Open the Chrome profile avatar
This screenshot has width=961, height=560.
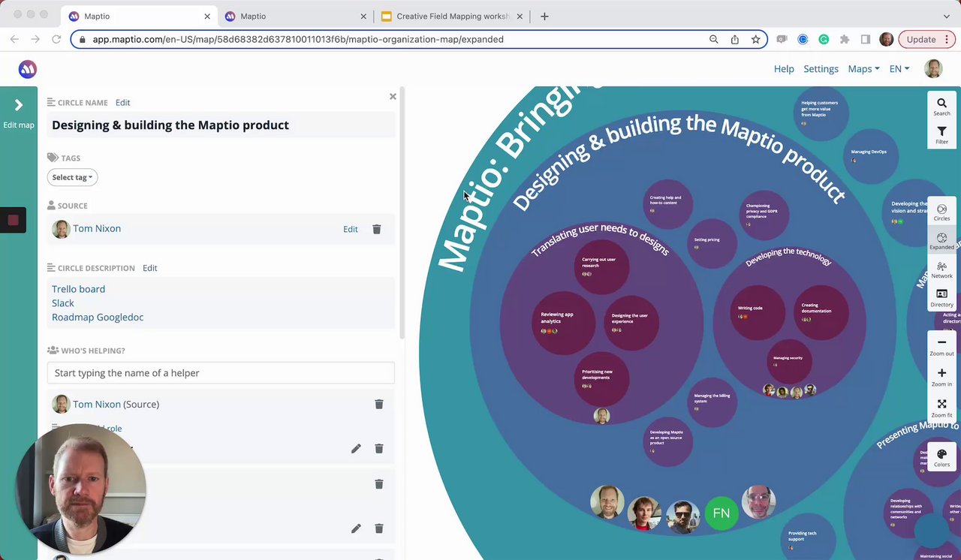pos(887,39)
